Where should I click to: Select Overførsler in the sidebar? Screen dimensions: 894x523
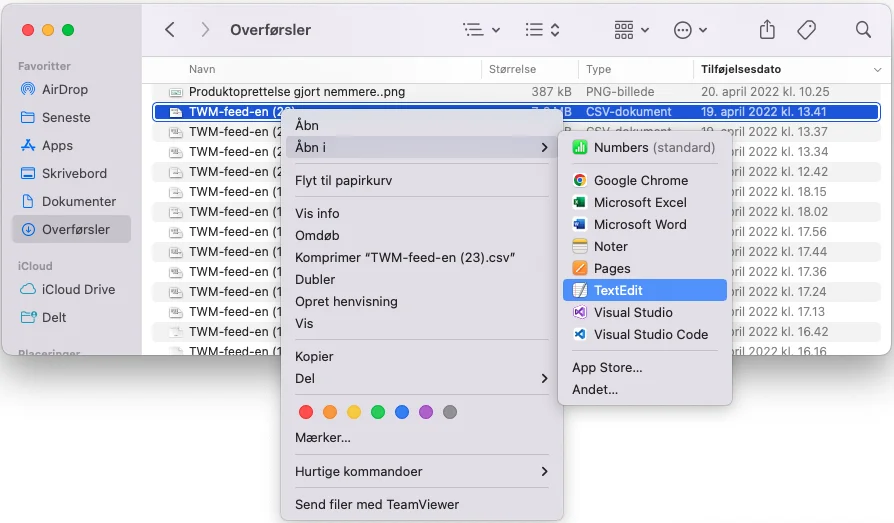pos(72,229)
